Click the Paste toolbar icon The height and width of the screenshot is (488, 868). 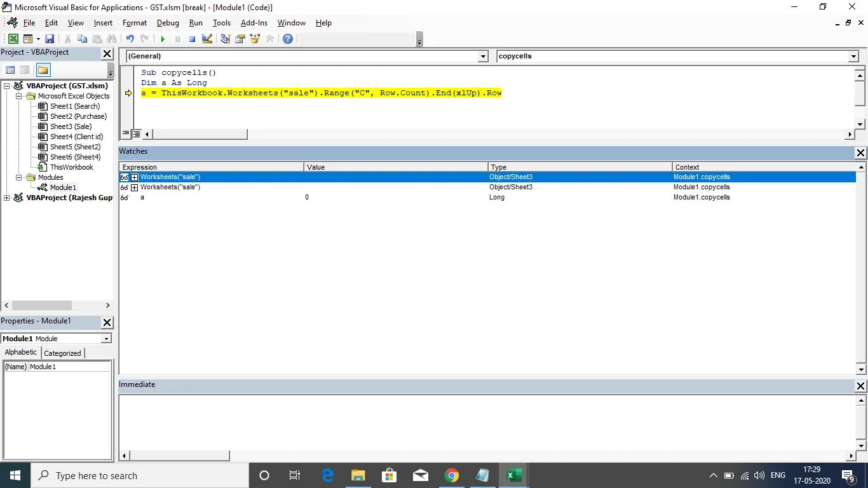click(97, 39)
